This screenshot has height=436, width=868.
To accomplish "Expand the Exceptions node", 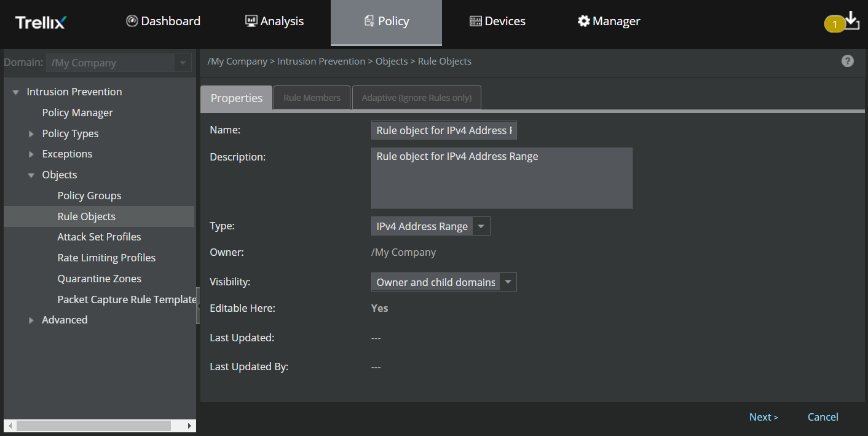I will tap(31, 154).
